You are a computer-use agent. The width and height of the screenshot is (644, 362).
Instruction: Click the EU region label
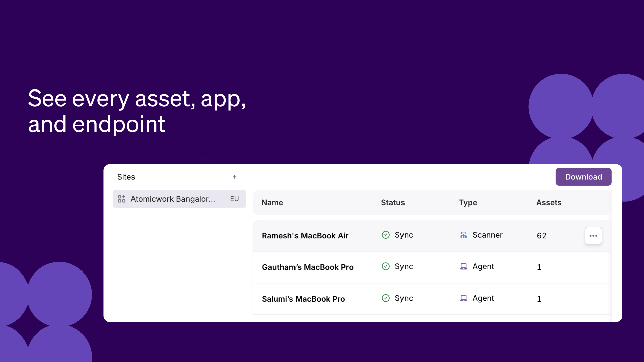pyautogui.click(x=234, y=199)
